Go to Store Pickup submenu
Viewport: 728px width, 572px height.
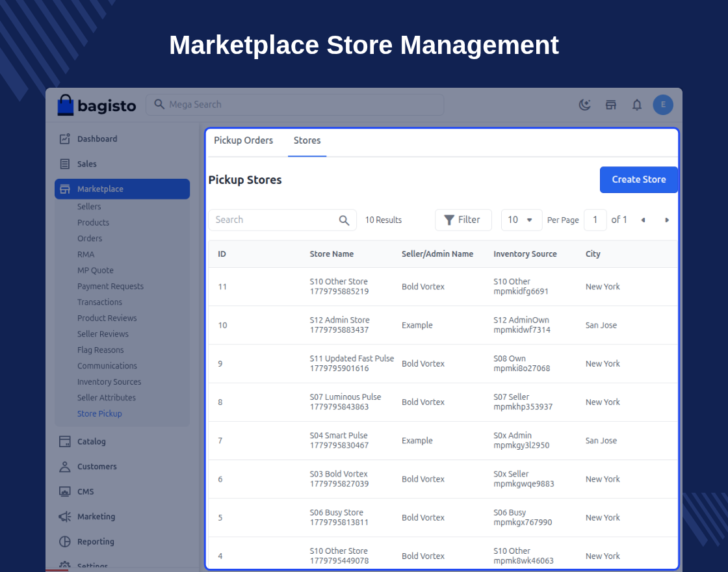coord(100,413)
